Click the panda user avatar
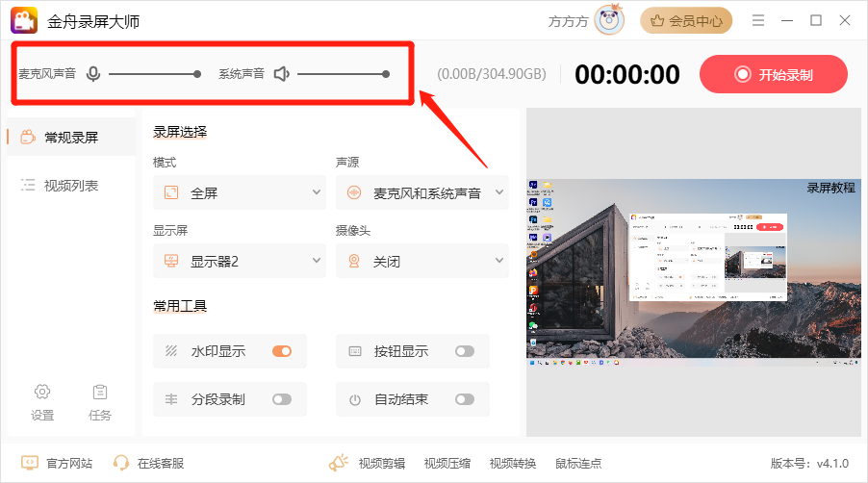 point(609,19)
